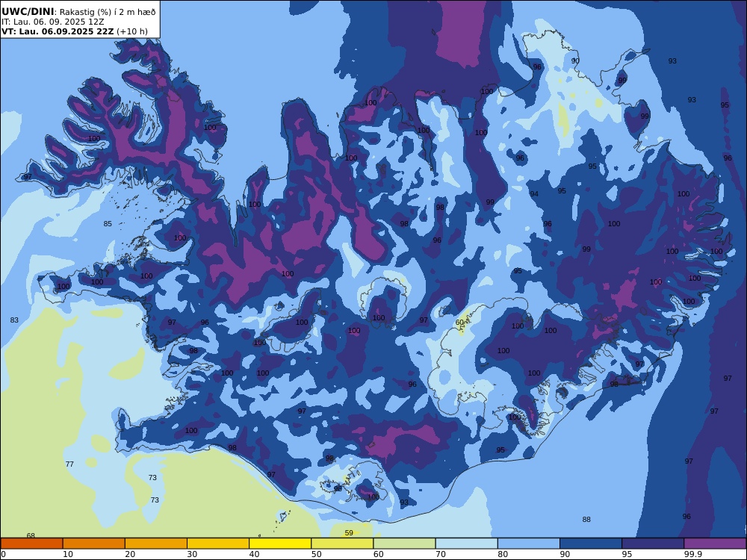The height and width of the screenshot is (560, 747).
Task: Click the 'VT: Lau. 06.09.2025 22Z (+10 h)' line
Action: tap(74, 31)
